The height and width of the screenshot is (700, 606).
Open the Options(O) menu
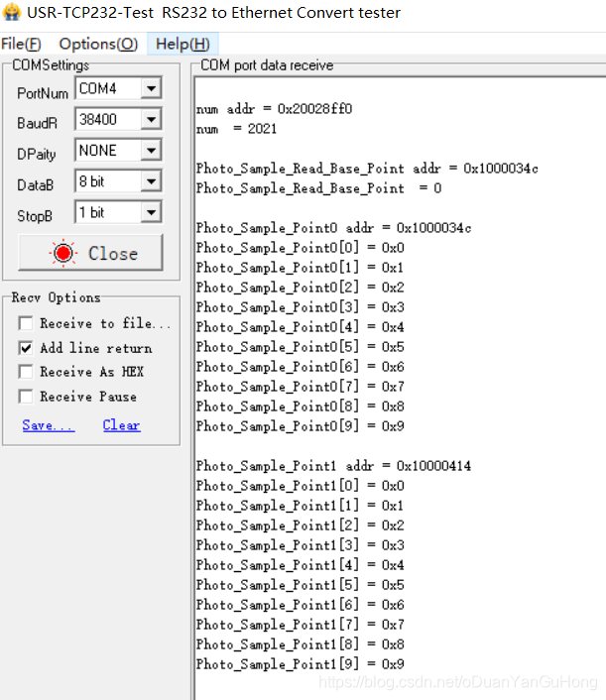98,44
